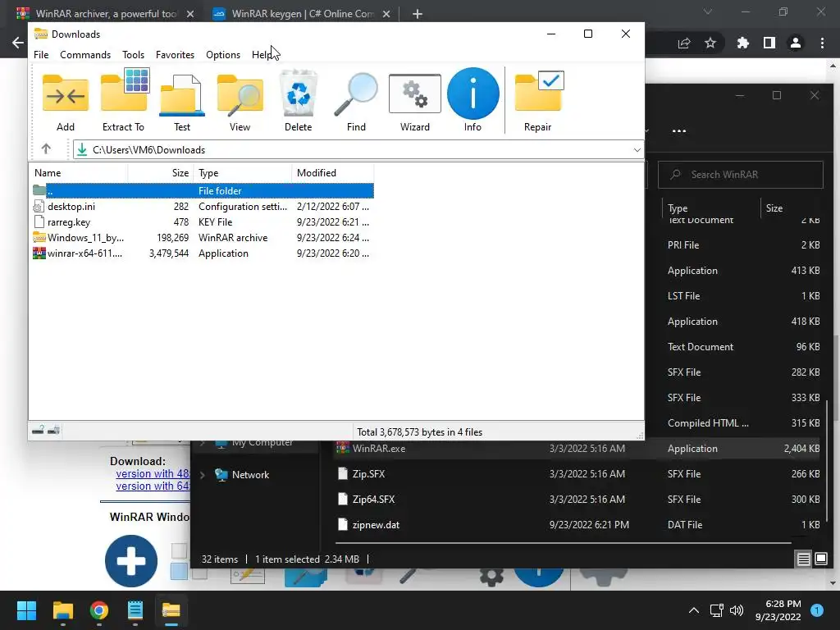Open Chrome's three-dot menu
840x630 pixels.
tap(822, 43)
